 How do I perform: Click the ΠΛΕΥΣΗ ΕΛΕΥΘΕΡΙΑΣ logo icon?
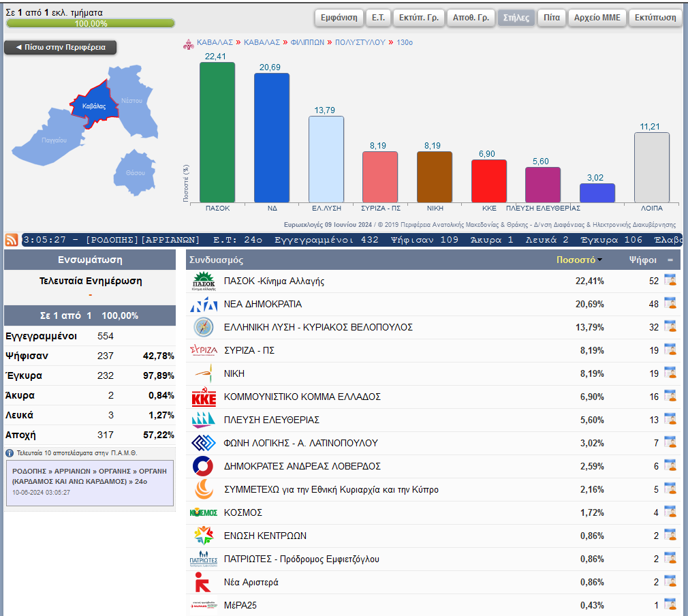coord(204,420)
